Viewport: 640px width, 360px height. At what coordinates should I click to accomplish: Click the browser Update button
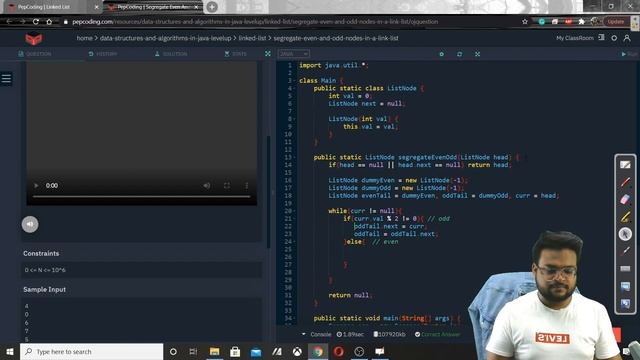(616, 22)
